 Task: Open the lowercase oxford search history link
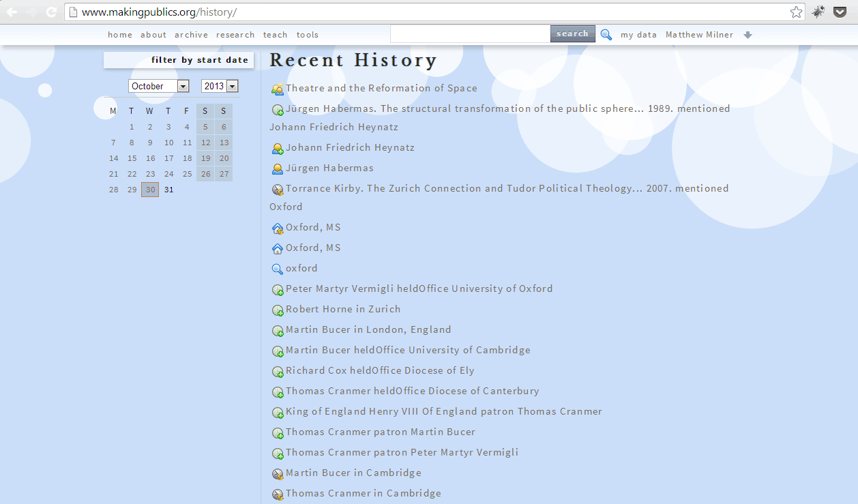[x=301, y=268]
